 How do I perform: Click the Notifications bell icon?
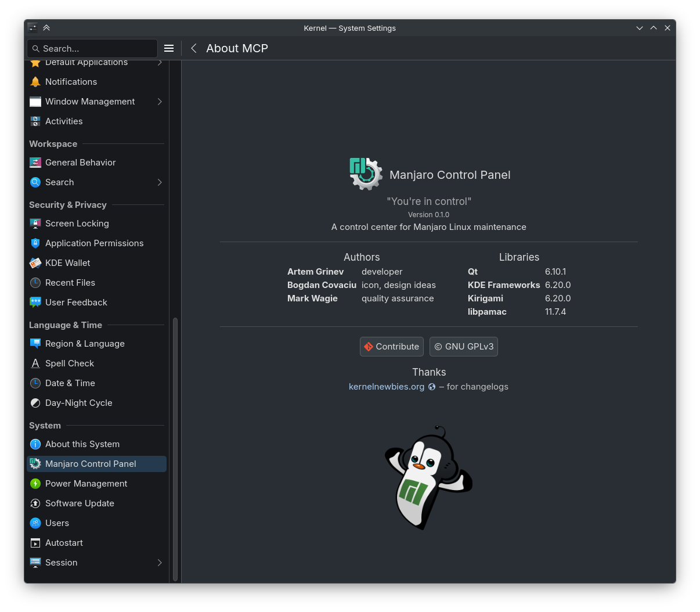coord(35,82)
